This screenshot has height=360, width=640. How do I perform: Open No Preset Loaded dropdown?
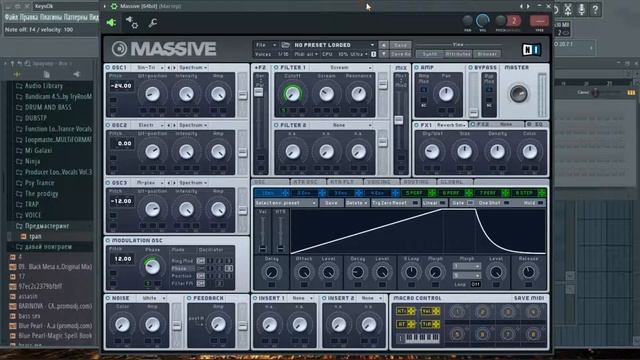coord(334,45)
